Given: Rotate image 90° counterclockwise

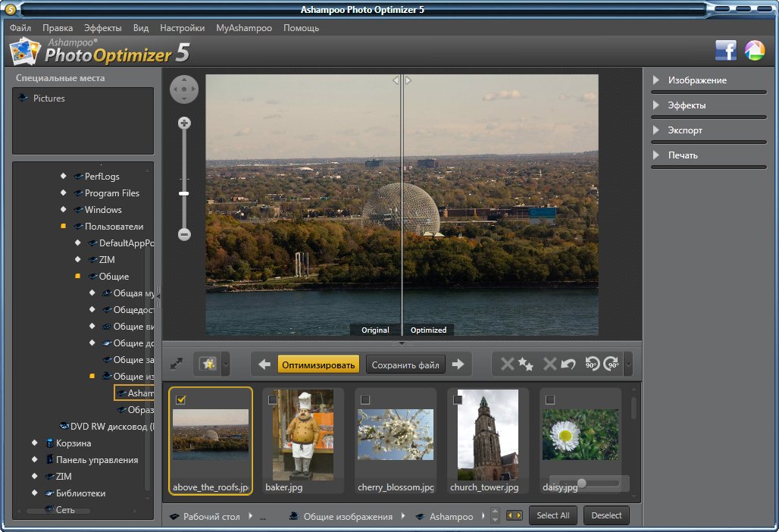Looking at the screenshot, I should click(x=593, y=365).
